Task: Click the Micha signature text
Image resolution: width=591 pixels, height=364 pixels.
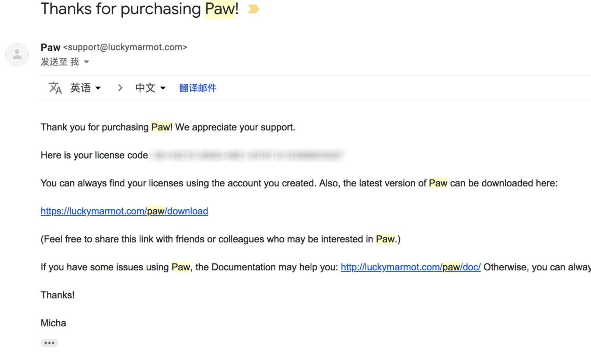Action: pyautogui.click(x=53, y=323)
